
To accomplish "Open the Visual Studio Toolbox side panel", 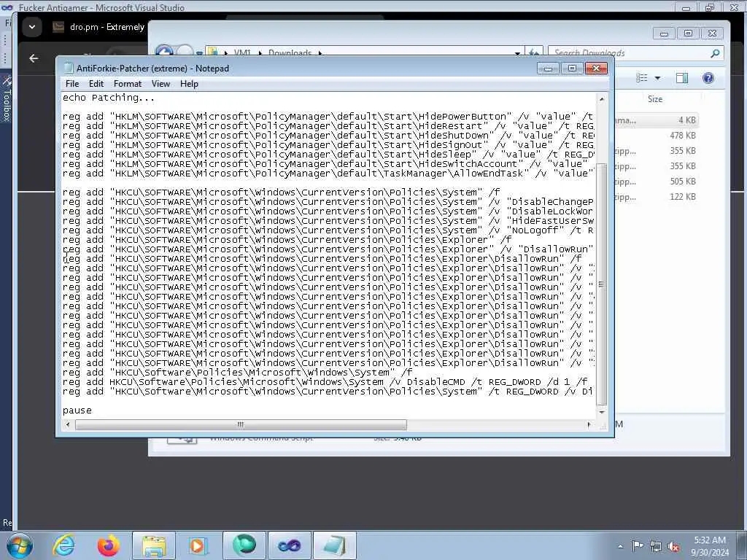I will 7,98.
